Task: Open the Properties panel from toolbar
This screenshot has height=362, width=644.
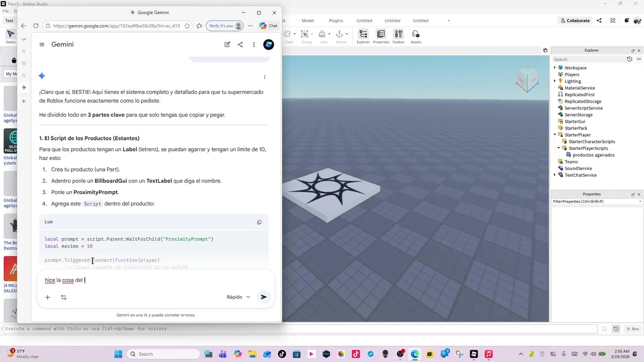Action: click(x=381, y=37)
